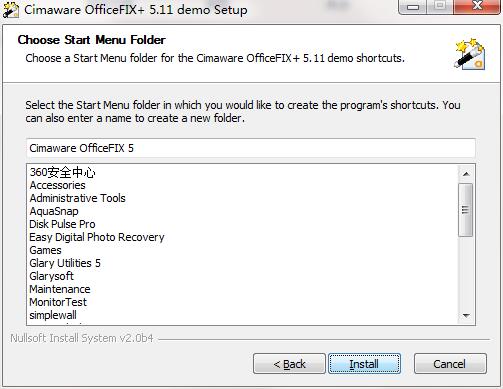This screenshot has height=389, width=503.
Task: Click the Start Menu folder name field
Action: (x=251, y=148)
